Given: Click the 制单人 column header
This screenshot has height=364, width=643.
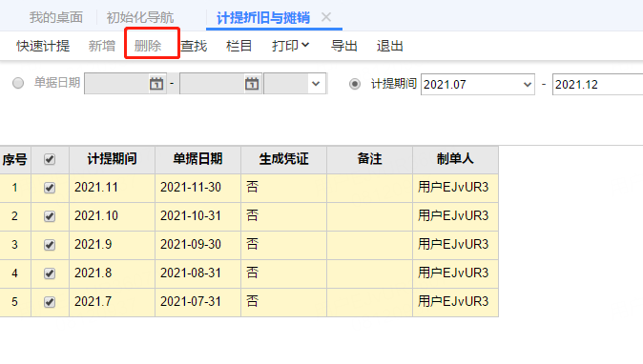Looking at the screenshot, I should coord(455,159).
